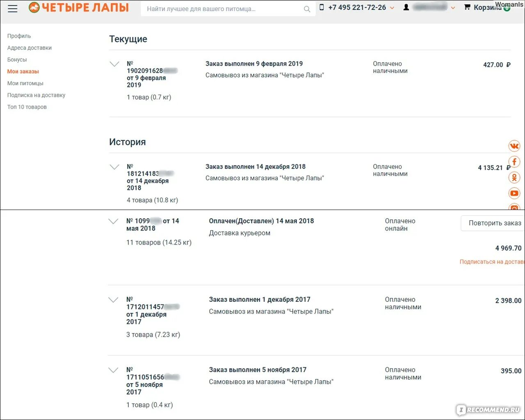Click text Оплачен(Доставлен) 14 мая 2018
This screenshot has width=525, height=420.
pos(261,221)
